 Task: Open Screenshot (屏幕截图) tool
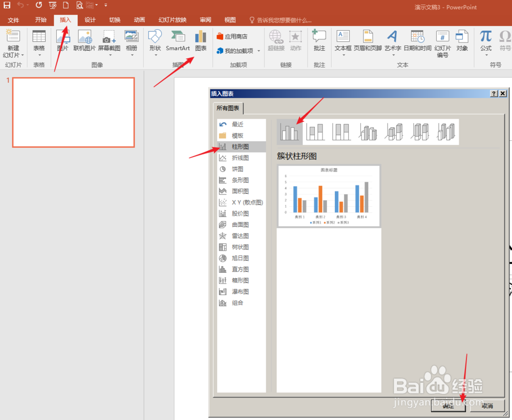[110, 43]
